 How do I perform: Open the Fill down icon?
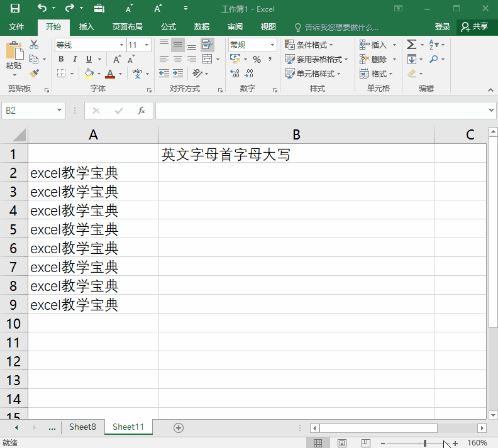tap(412, 59)
